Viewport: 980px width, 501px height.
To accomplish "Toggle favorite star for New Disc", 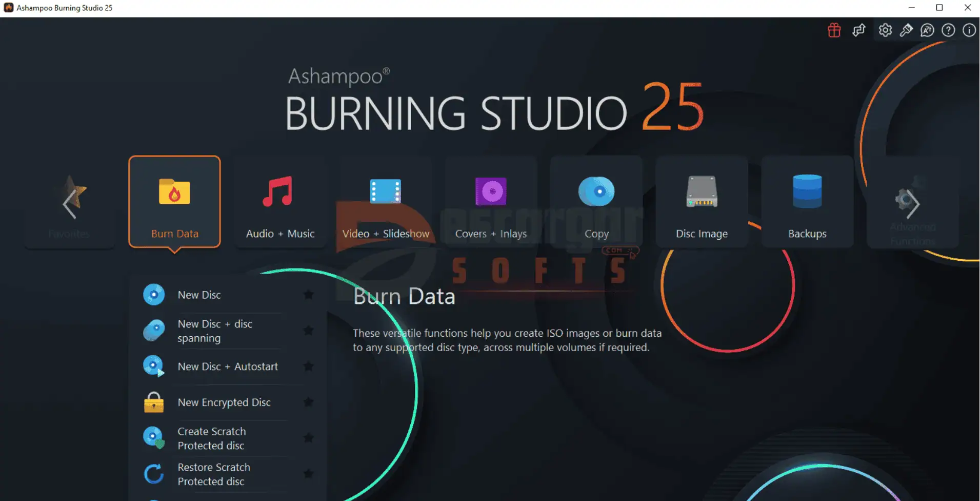I will click(308, 295).
